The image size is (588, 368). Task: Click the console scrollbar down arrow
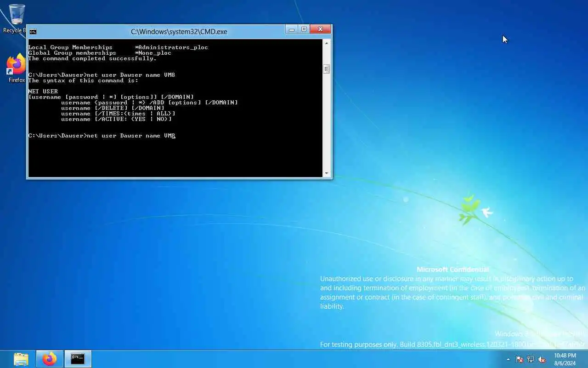pyautogui.click(x=327, y=173)
